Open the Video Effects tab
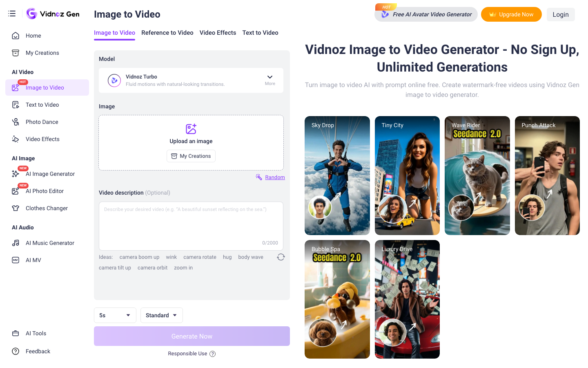This screenshot has height=368, width=588. pyautogui.click(x=218, y=33)
